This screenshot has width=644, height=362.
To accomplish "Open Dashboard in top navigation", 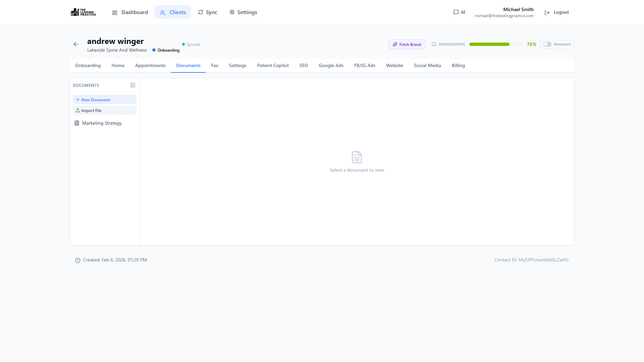I will point(130,12).
